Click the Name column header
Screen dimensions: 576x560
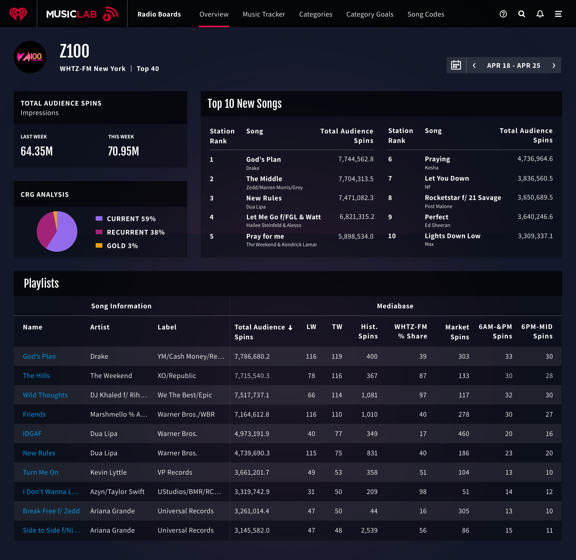[x=32, y=327]
